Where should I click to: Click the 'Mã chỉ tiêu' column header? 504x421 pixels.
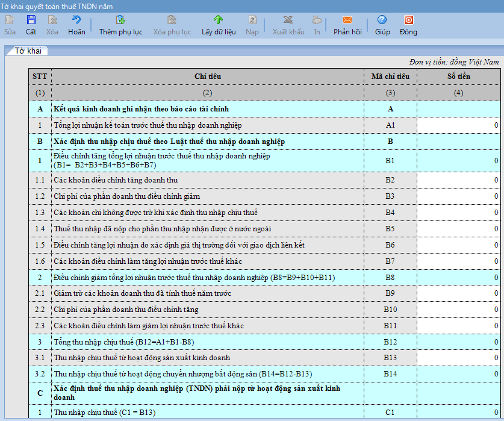point(390,76)
